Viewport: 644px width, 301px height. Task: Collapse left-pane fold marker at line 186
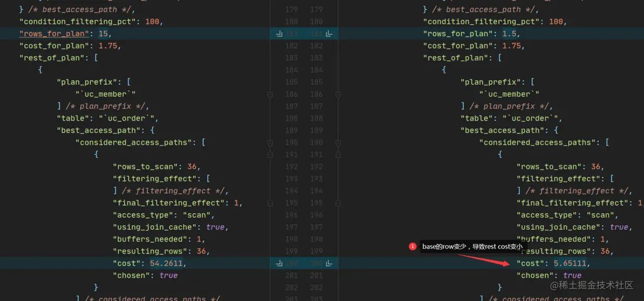point(270,95)
